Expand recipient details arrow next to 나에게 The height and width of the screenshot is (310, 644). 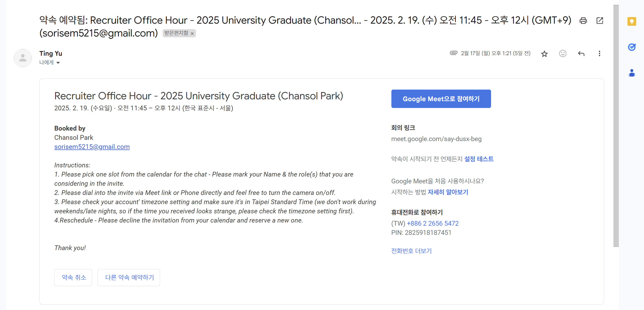click(x=58, y=63)
